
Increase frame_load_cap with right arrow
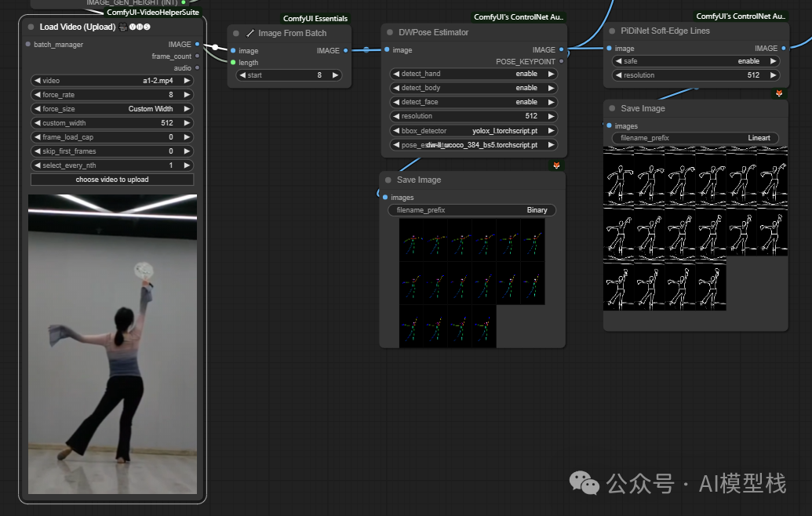click(187, 137)
